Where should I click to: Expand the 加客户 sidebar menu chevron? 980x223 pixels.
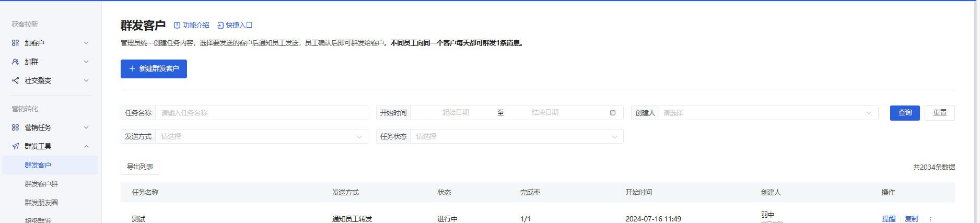pos(86,43)
